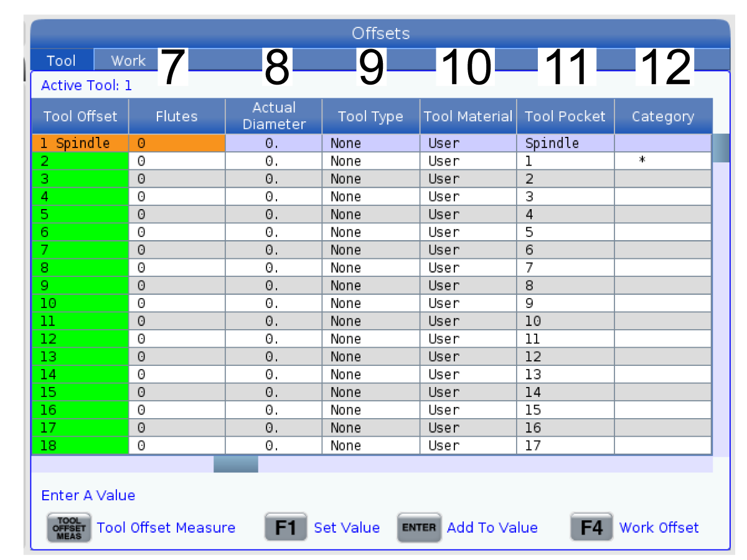Click the Actual Diameter cell for tool 16

coord(274,410)
